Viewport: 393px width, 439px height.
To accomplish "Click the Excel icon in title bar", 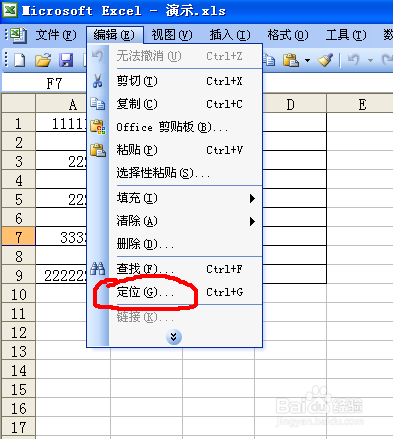I will 10,10.
